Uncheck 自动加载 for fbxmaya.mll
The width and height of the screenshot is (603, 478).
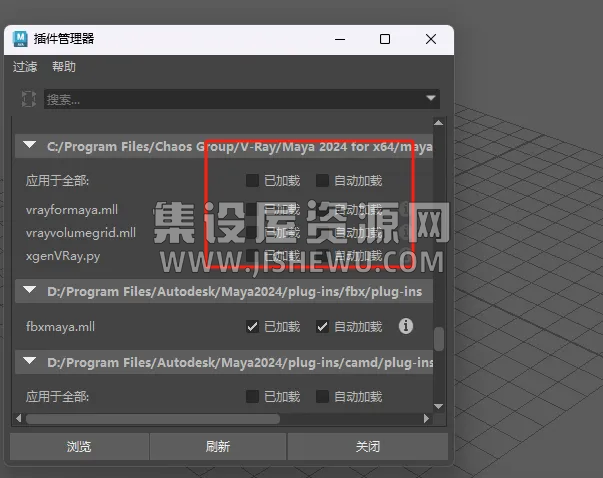pyautogui.click(x=322, y=327)
